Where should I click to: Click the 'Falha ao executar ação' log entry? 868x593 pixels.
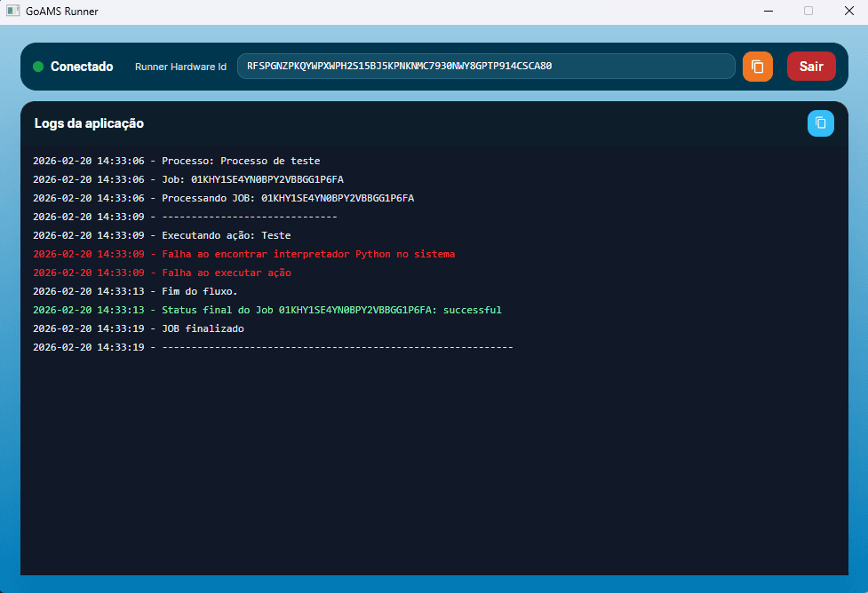pyautogui.click(x=162, y=273)
